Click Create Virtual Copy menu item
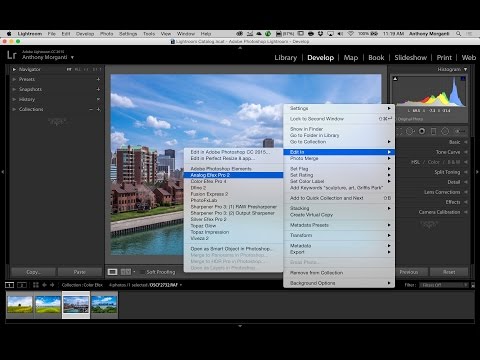480x360 pixels. pos(339,215)
